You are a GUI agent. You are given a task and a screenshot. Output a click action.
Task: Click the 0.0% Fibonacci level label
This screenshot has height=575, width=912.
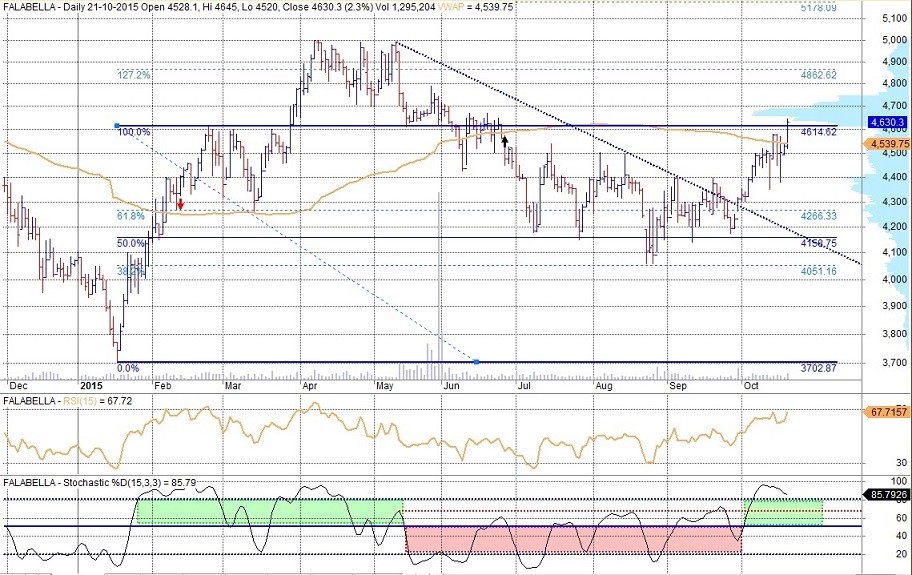click(x=128, y=368)
